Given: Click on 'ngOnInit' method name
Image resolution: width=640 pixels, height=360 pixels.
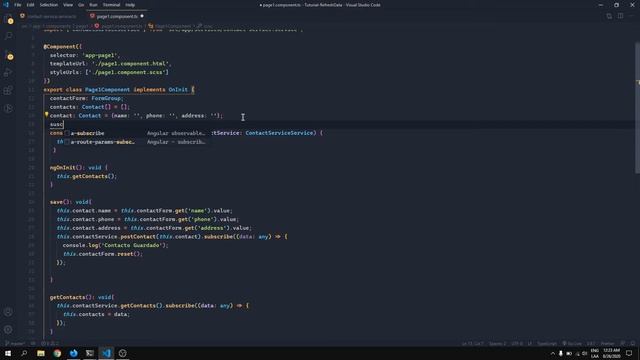Looking at the screenshot, I should click(63, 167).
